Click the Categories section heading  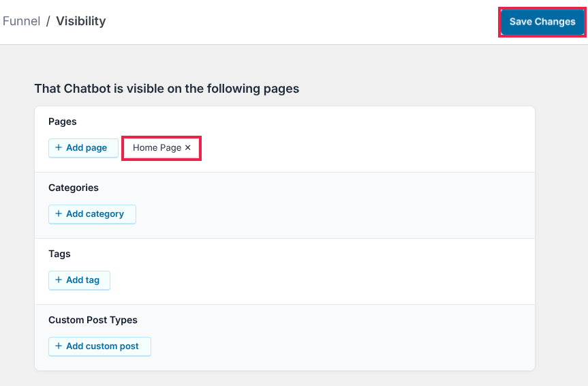74,188
